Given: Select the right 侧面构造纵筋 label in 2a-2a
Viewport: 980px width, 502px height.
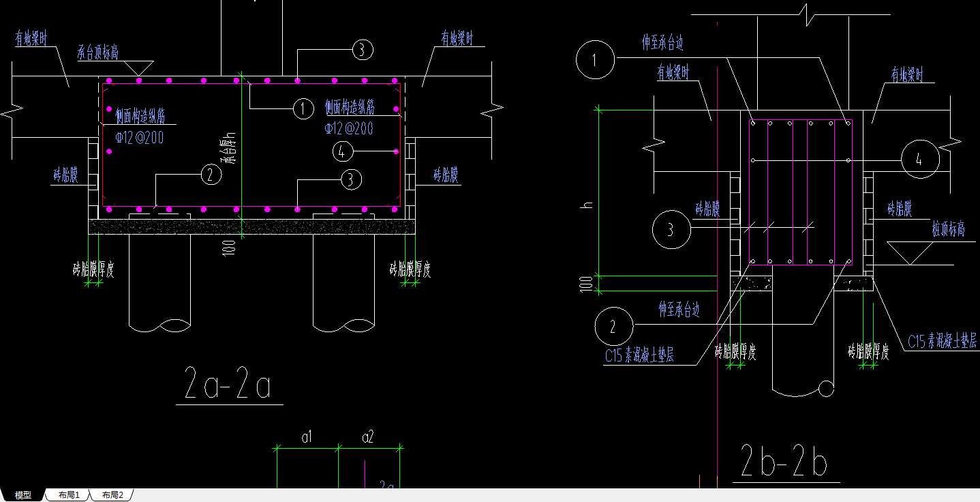Looking at the screenshot, I should [350, 108].
